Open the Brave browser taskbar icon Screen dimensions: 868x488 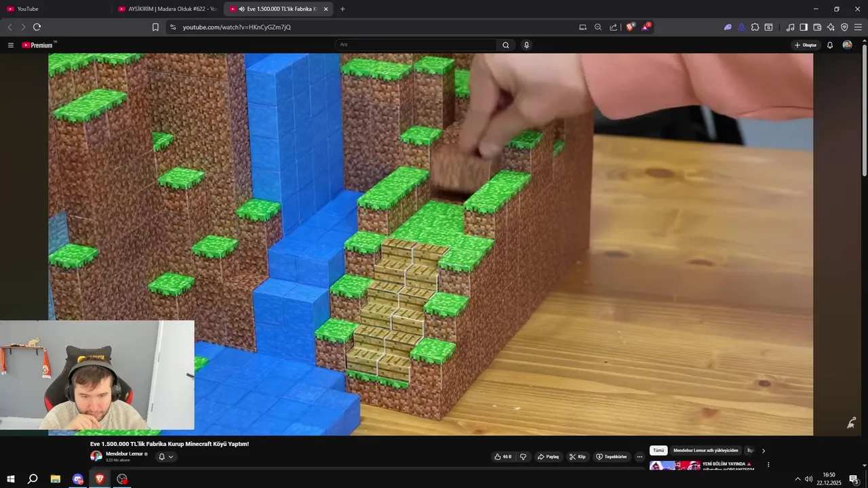(100, 479)
